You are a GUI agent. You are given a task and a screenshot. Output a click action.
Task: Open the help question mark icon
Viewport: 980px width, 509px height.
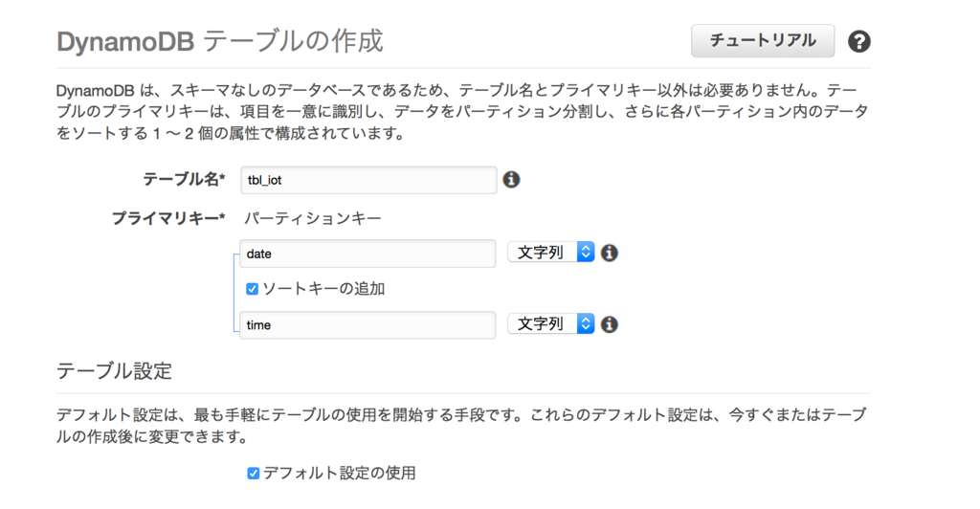click(x=858, y=41)
